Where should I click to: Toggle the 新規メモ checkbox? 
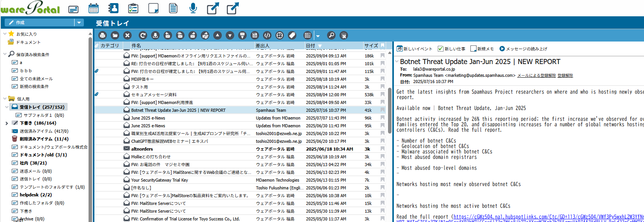[x=473, y=49]
